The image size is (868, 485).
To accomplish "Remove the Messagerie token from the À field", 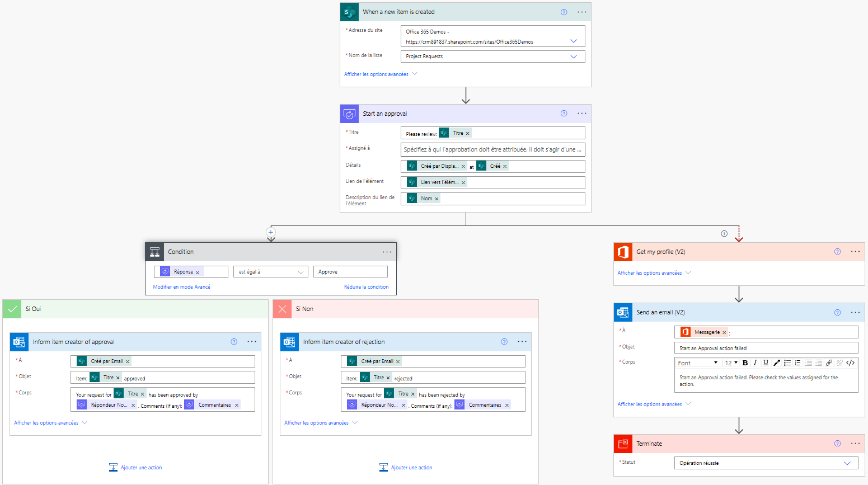I will click(724, 333).
